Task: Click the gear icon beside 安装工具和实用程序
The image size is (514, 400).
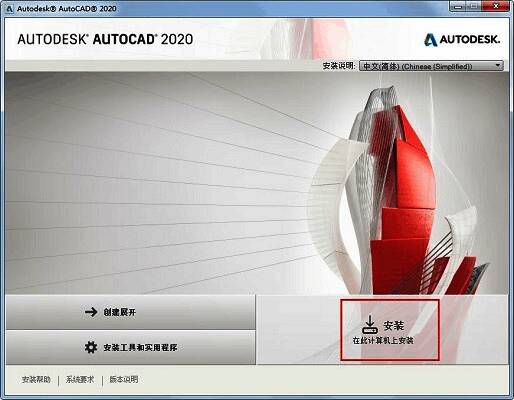Action: [x=91, y=347]
